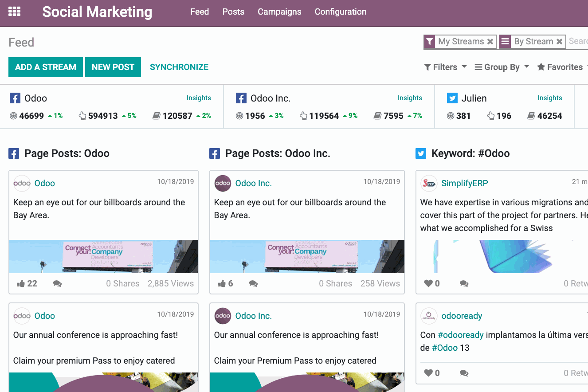
Task: Open billboard image in Odoo post
Action: (104, 257)
